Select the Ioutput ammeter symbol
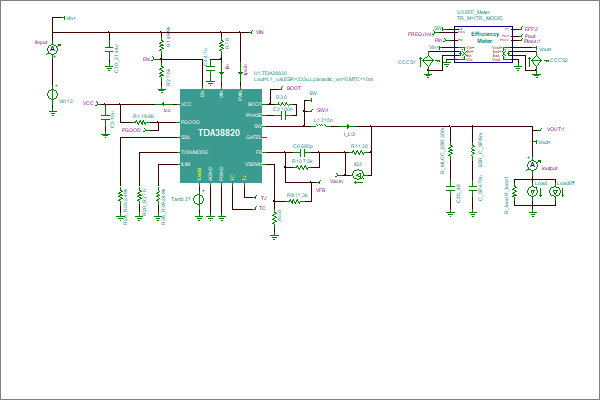Image resolution: width=600 pixels, height=400 pixels. click(x=532, y=165)
